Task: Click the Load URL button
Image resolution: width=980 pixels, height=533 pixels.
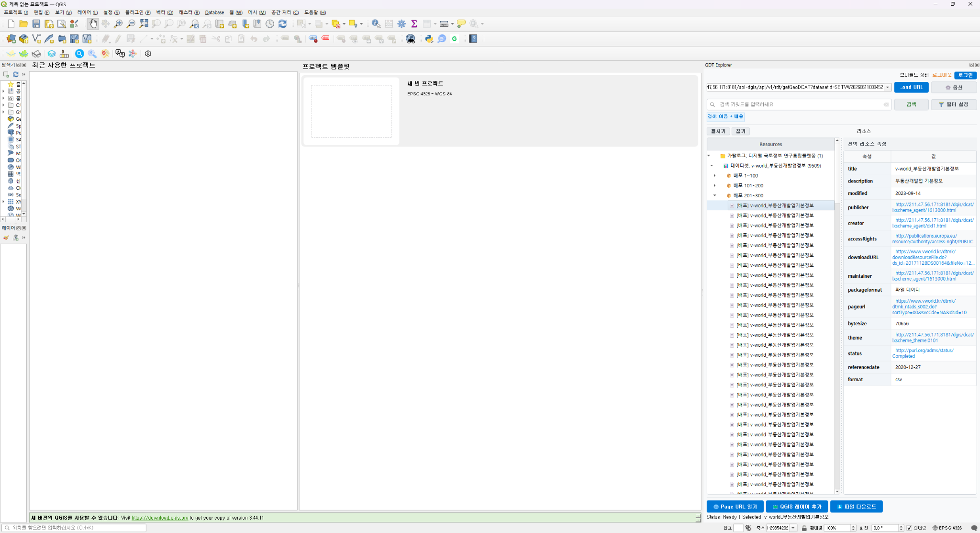Action: pyautogui.click(x=911, y=87)
